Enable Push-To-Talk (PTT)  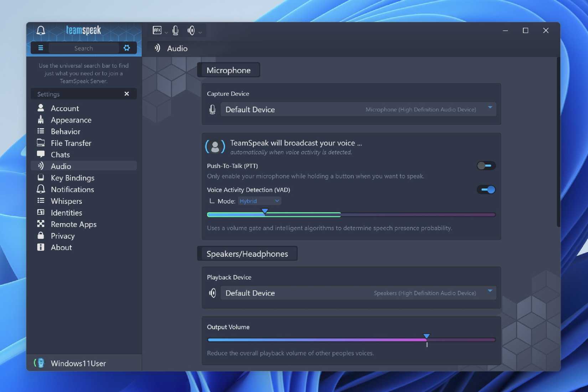point(486,166)
